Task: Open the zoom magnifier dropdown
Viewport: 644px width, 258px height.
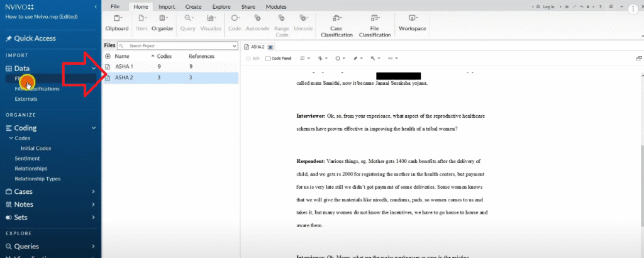Action: click(375, 59)
